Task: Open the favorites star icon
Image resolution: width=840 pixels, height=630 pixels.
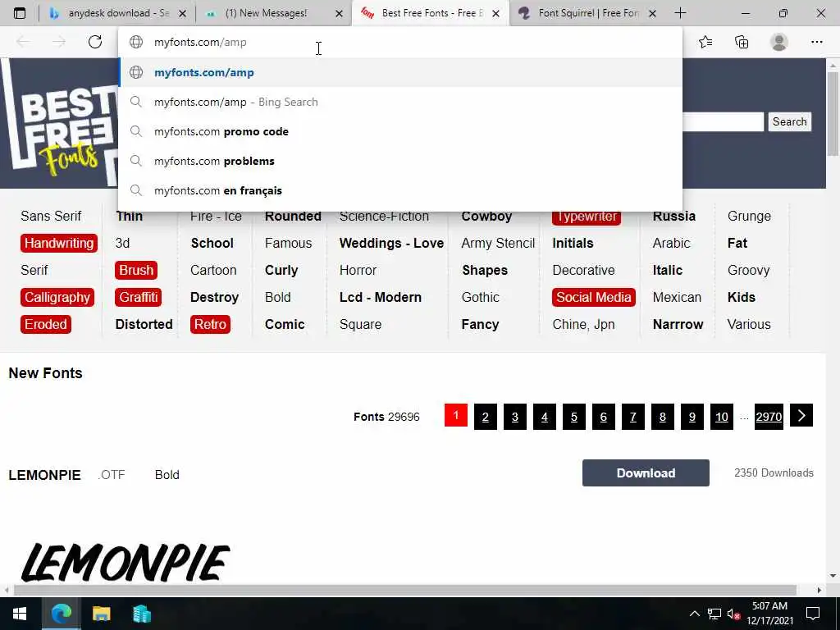Action: pyautogui.click(x=705, y=42)
